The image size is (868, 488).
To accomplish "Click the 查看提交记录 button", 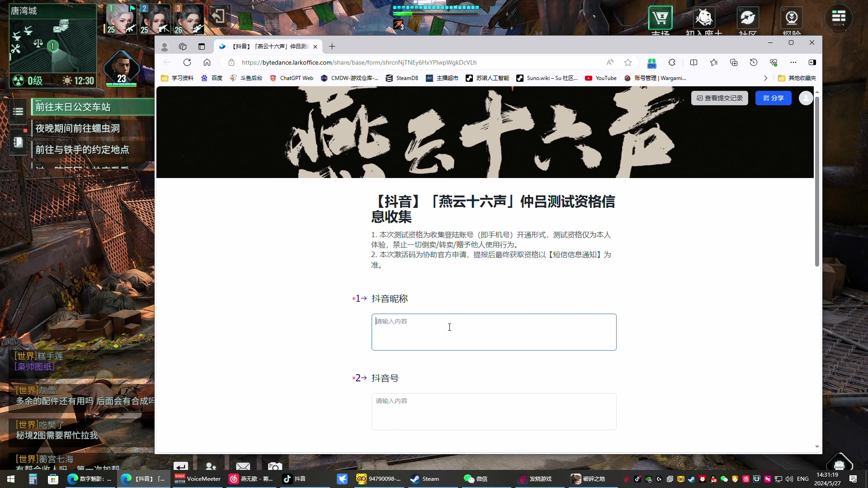I will [x=719, y=98].
